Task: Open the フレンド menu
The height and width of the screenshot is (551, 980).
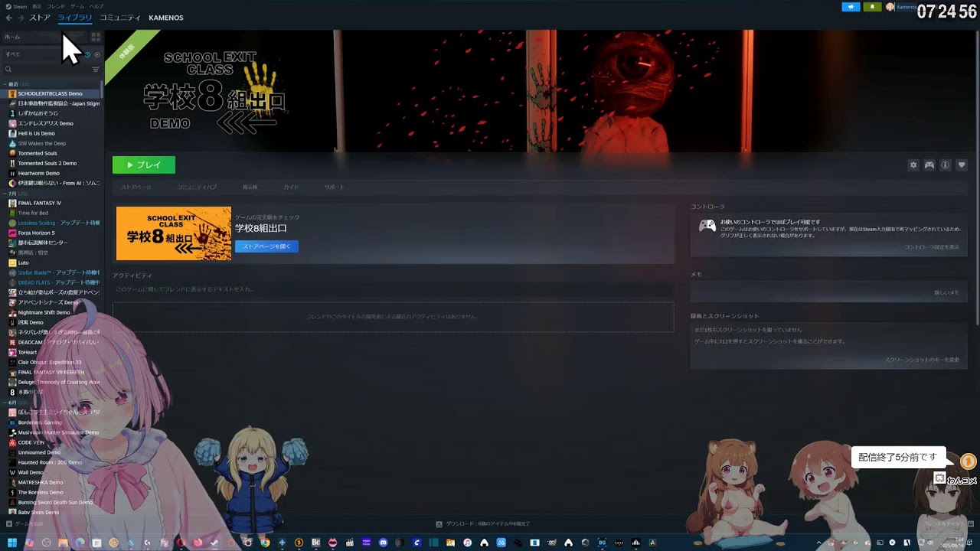Action: pos(56,6)
